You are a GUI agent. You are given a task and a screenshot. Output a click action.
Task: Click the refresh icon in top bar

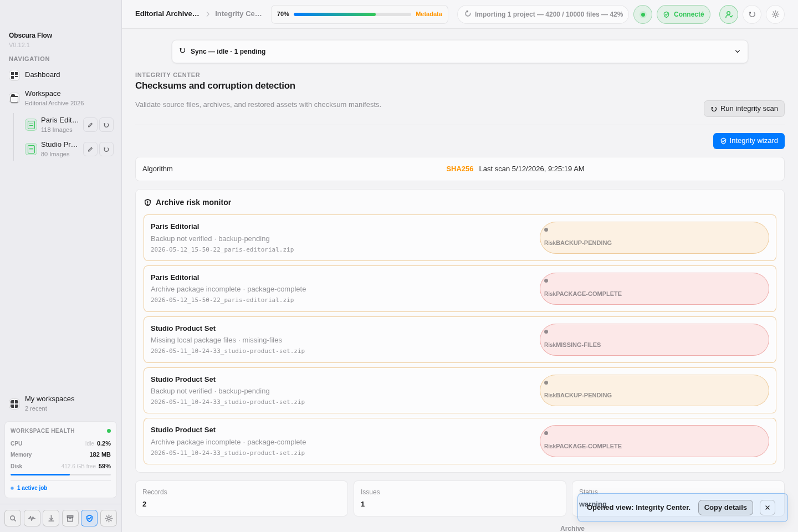tap(752, 14)
